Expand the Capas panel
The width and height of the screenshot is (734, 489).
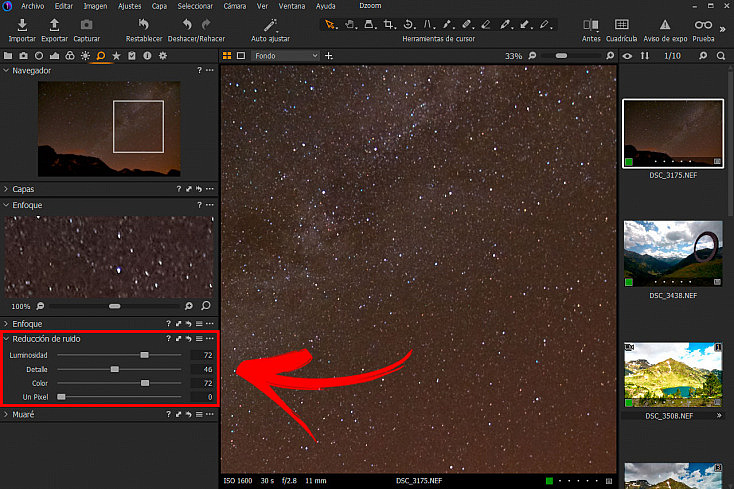pos(6,189)
